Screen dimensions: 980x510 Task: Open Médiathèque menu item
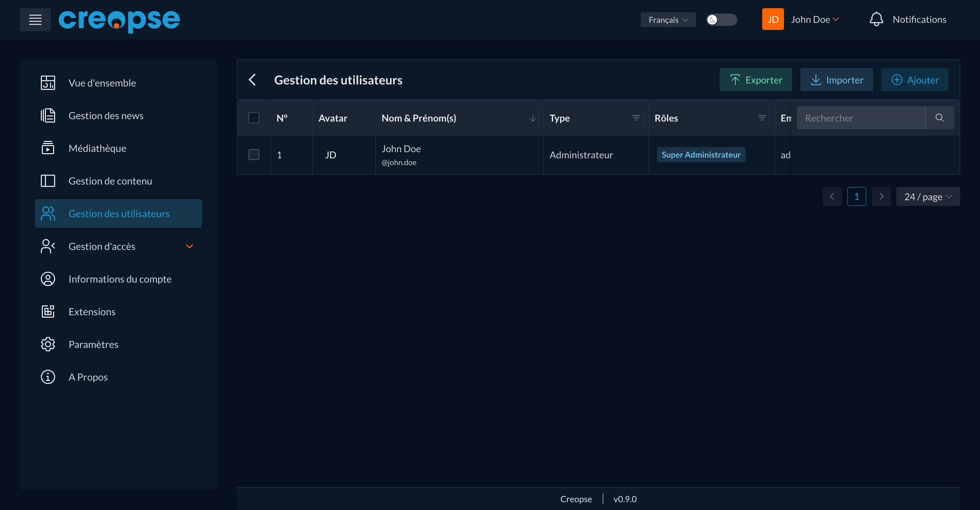tap(118, 148)
